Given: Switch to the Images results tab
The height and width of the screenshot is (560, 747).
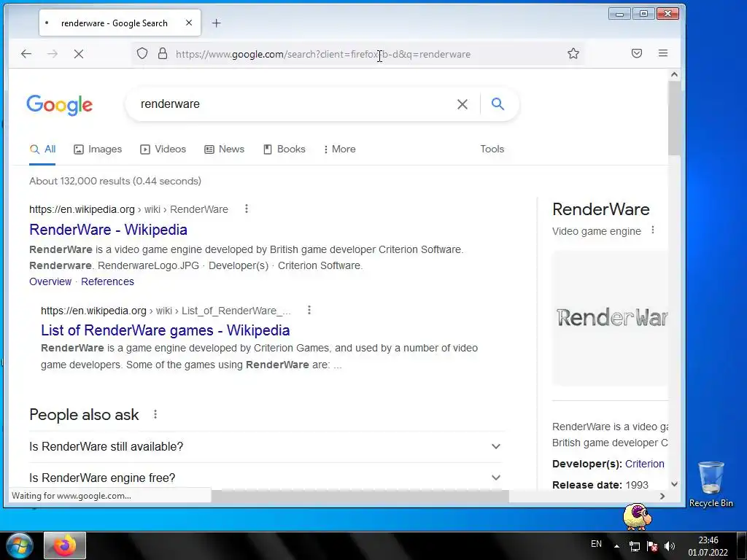Looking at the screenshot, I should click(98, 149).
